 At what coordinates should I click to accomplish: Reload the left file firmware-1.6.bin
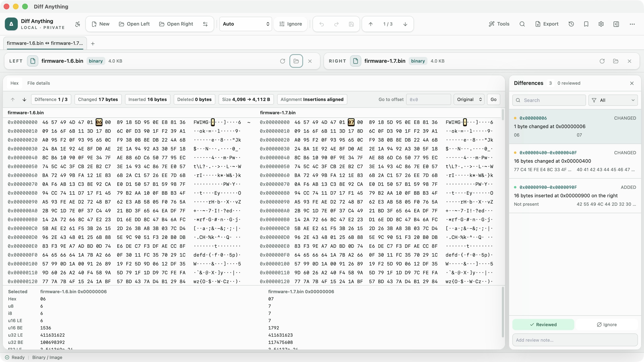tap(283, 61)
